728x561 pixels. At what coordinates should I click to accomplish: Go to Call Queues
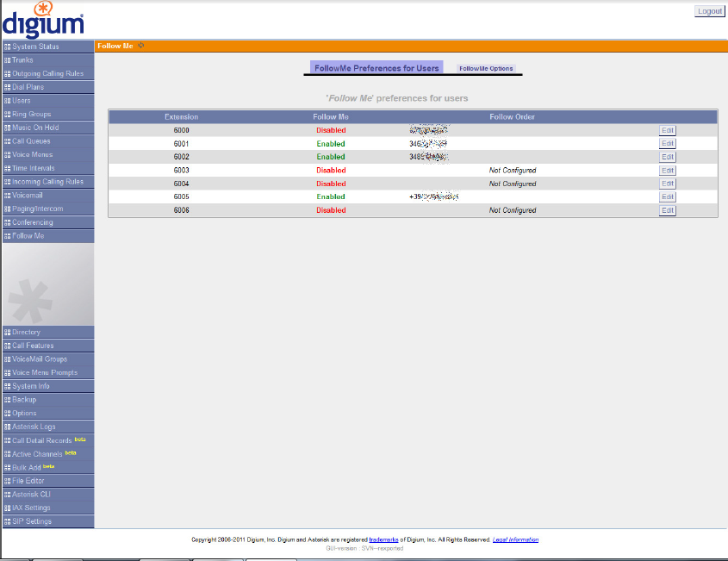(48, 140)
